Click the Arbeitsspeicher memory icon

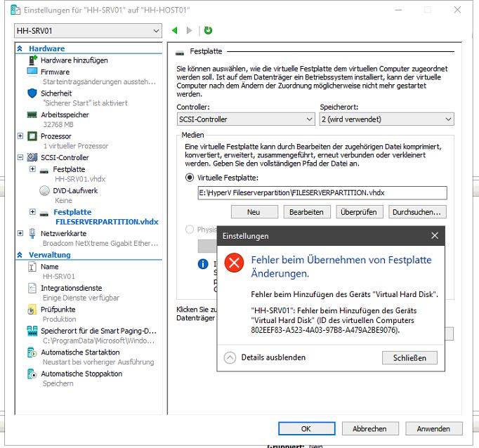[32, 115]
